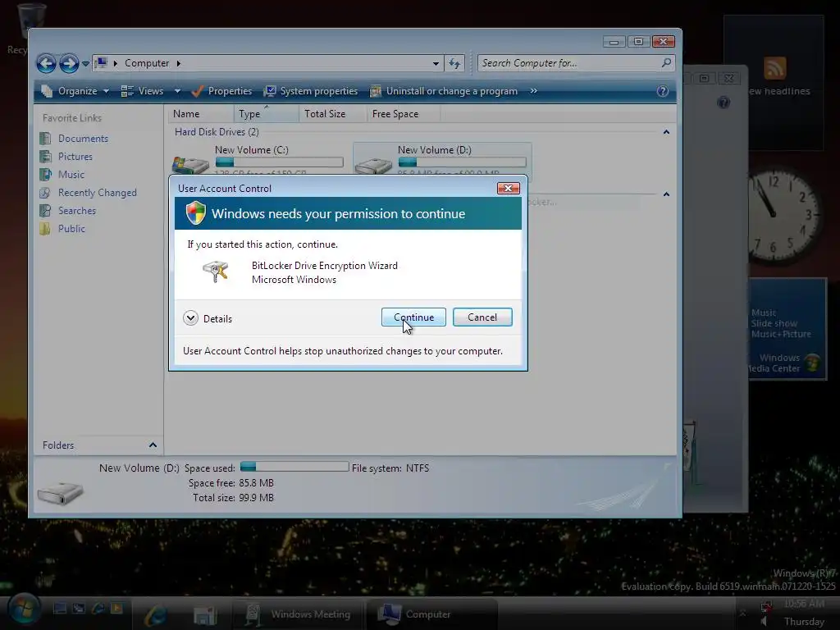This screenshot has height=630, width=840.
Task: Click Uninstall or change a program
Action: coord(444,91)
